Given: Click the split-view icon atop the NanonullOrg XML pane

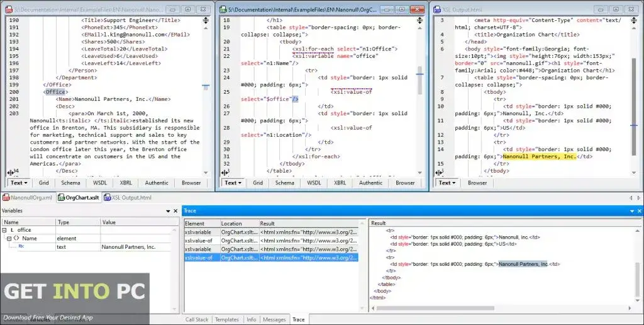Looking at the screenshot, I should (206, 21).
